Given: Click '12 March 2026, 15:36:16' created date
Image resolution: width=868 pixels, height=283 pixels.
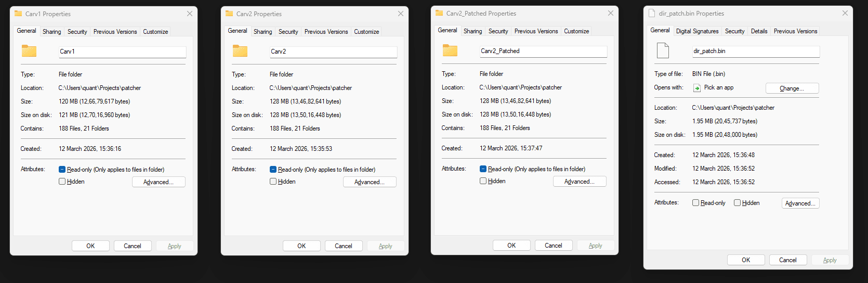Looking at the screenshot, I should coord(90,149).
